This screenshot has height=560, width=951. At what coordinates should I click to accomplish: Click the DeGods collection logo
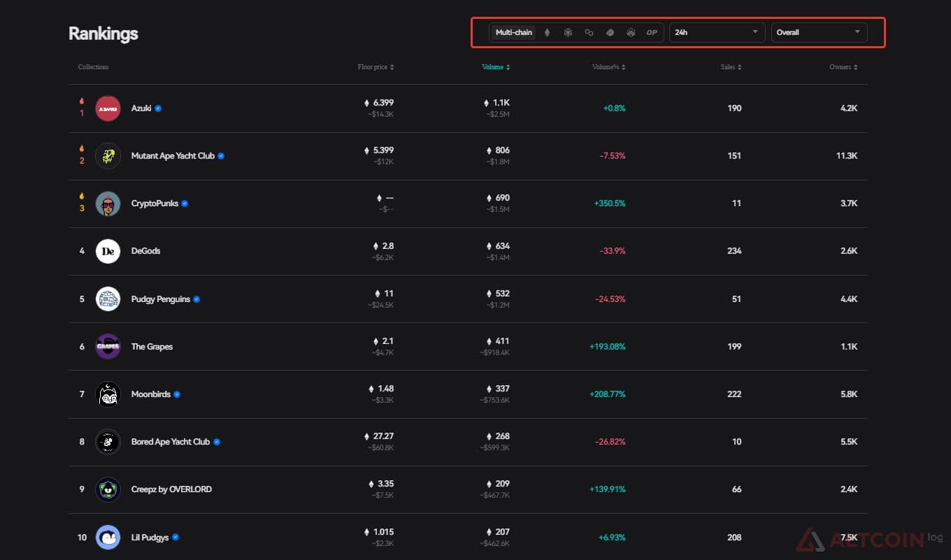point(108,251)
